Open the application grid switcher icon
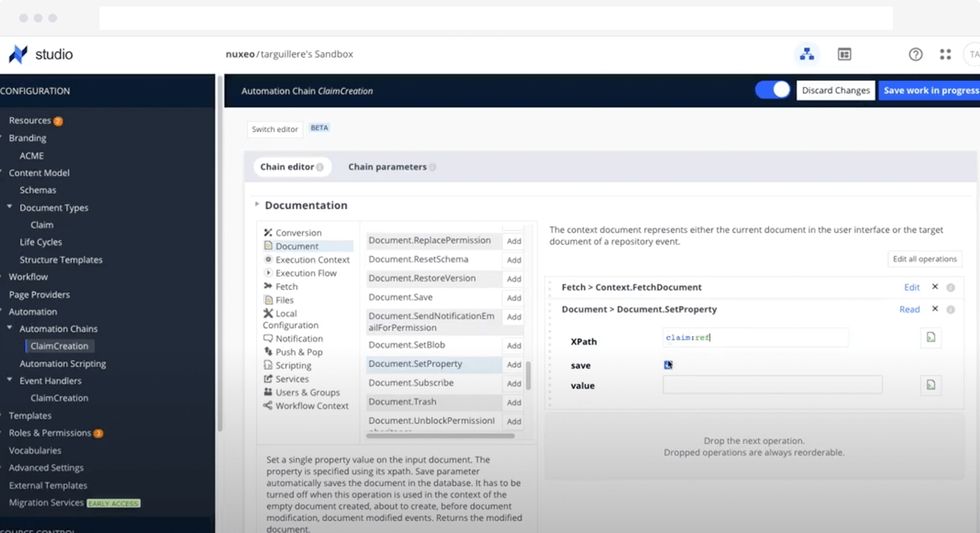 pos(945,54)
